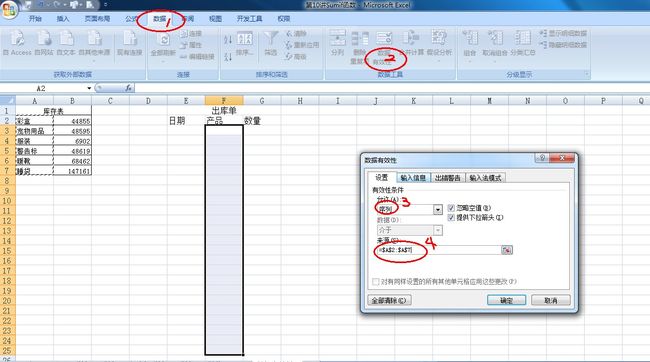This screenshot has width=650, height=362.
Task: Click the Name Box showing A2
Action: (43, 88)
